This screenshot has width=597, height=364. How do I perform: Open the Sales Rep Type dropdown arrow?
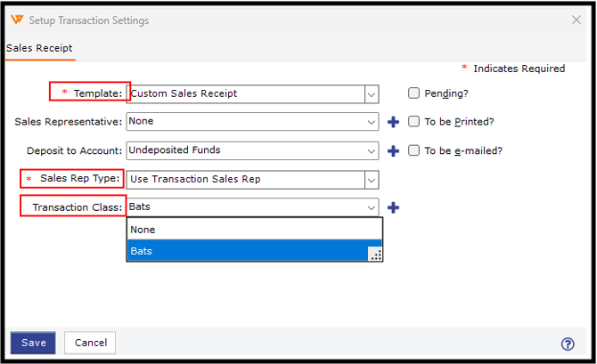[x=372, y=179]
